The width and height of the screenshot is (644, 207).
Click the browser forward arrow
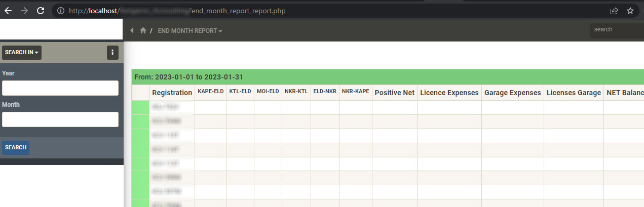(24, 11)
